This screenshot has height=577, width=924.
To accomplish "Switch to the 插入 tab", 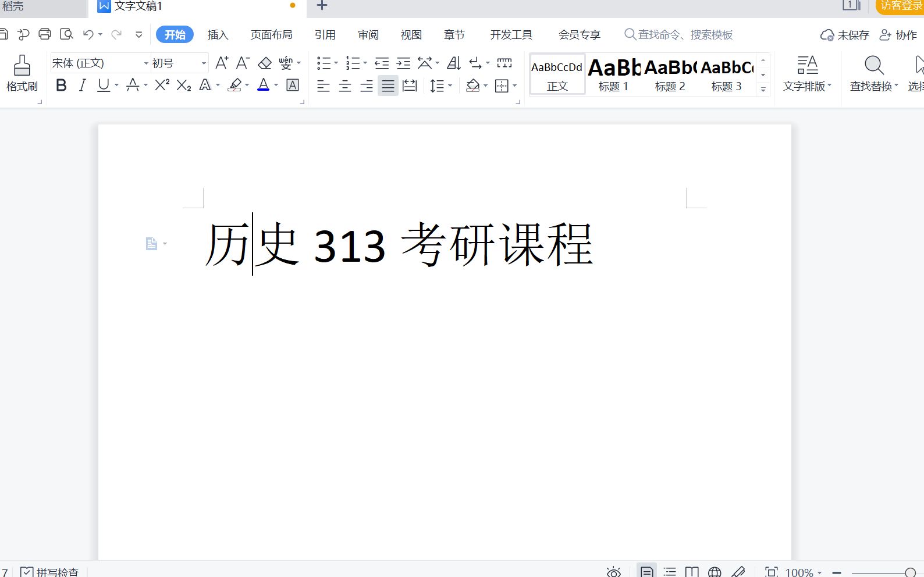I will tap(218, 35).
